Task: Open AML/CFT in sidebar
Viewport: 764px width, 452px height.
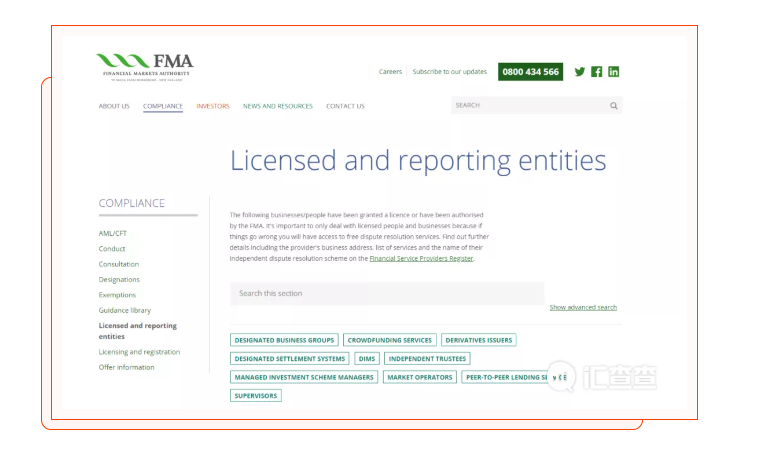Action: pos(113,233)
